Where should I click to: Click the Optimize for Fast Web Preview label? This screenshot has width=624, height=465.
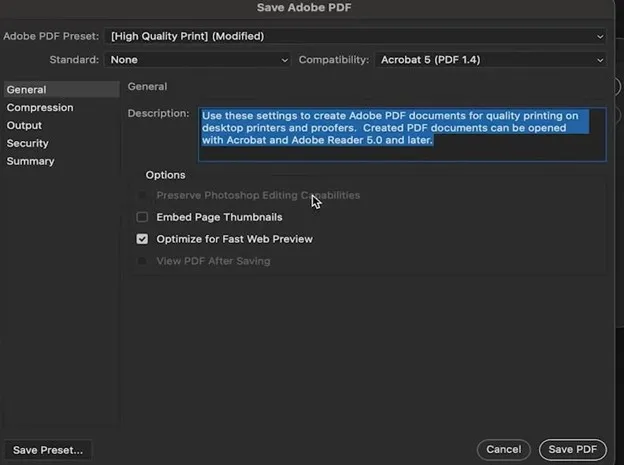pos(234,239)
